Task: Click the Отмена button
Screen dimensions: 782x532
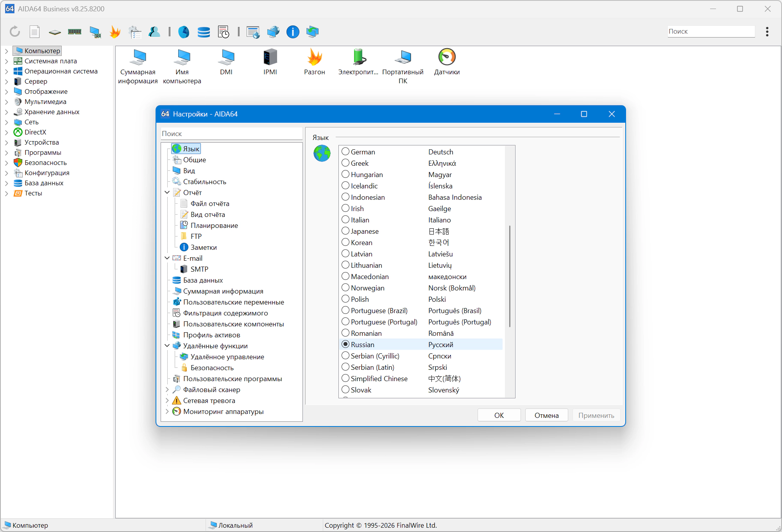Action: [546, 415]
